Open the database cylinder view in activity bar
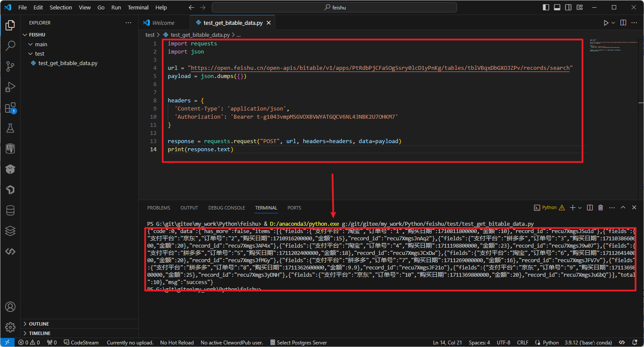This screenshot has height=347, width=644. point(10,210)
